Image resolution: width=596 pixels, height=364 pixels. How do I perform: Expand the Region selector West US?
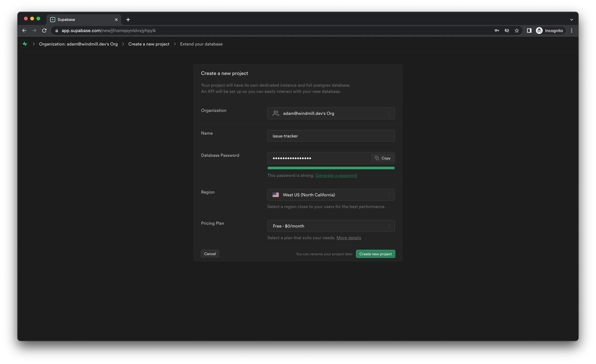tap(331, 195)
